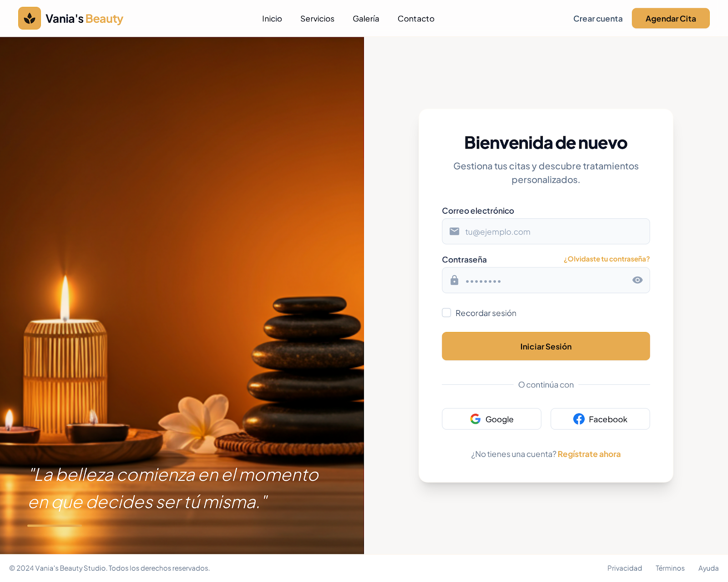The height and width of the screenshot is (582, 728).
Task: Click the envelope icon in the email field
Action: pyautogui.click(x=454, y=231)
